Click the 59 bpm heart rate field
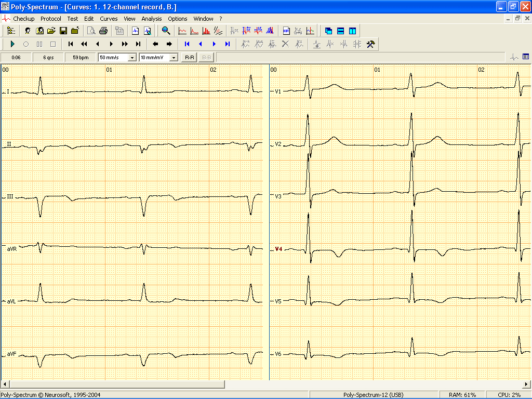The image size is (532, 399). [81, 58]
